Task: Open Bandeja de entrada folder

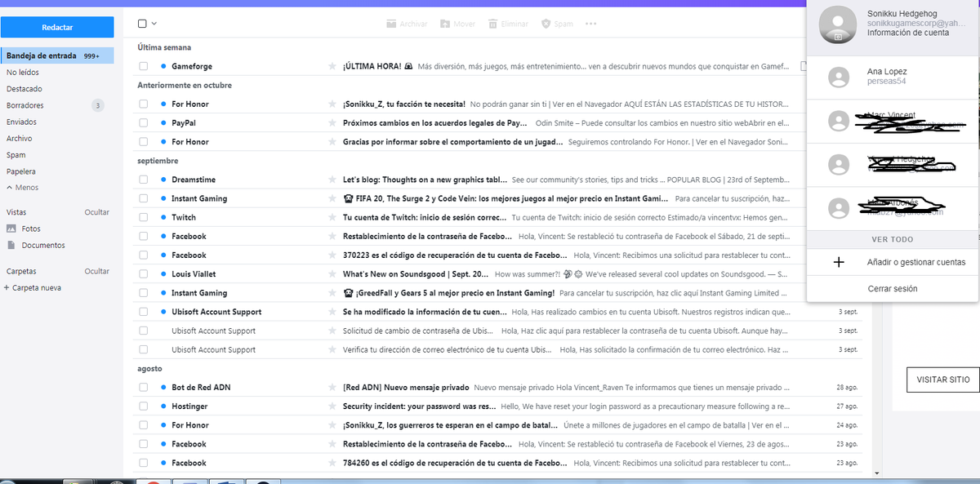Action: point(57,56)
